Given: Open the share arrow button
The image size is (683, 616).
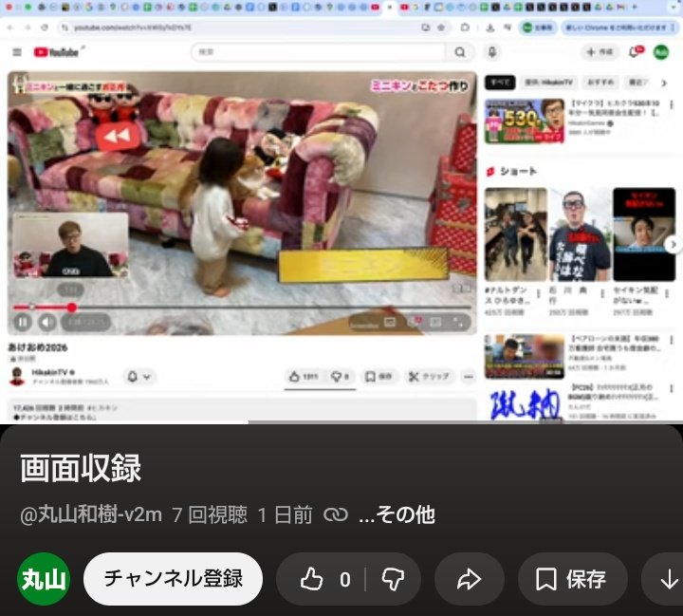Looking at the screenshot, I should click(470, 579).
